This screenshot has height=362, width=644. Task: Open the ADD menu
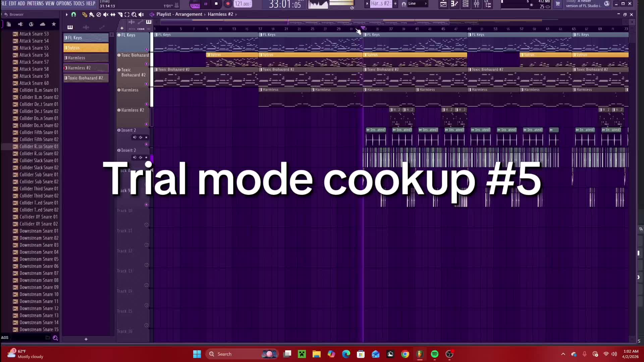tap(21, 3)
